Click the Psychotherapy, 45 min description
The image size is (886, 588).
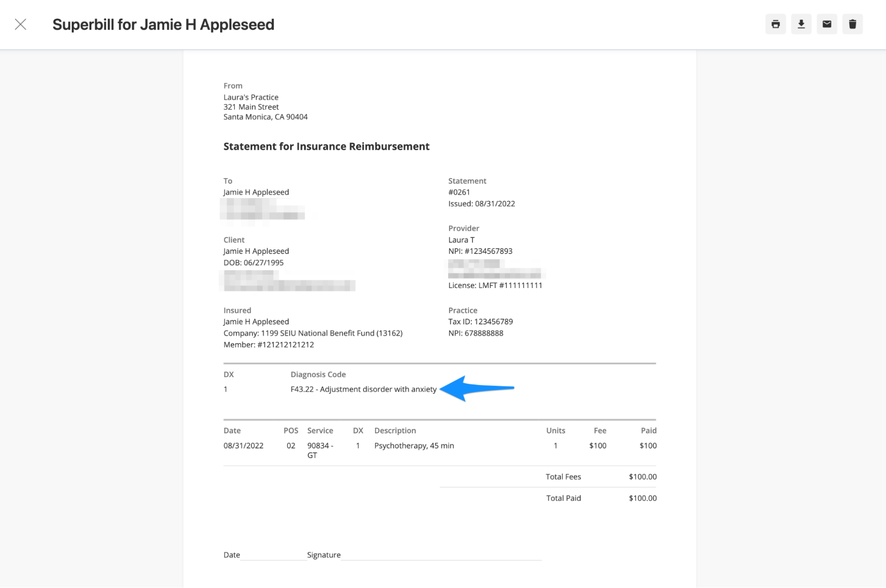pos(414,445)
